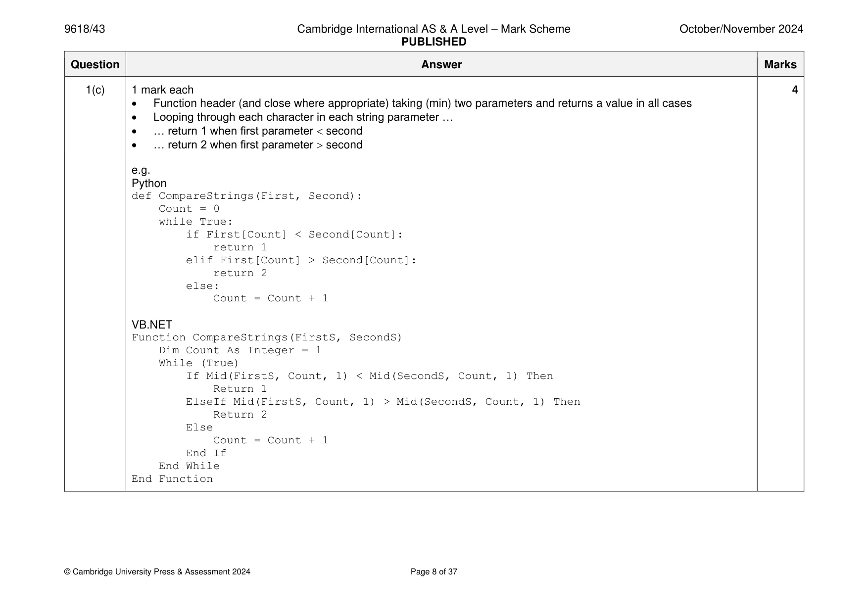Screen dimensions: 868x614
Task: Click the 'ElseIf Mid(FirstS, Count, 1) >' line
Action: click(x=383, y=402)
